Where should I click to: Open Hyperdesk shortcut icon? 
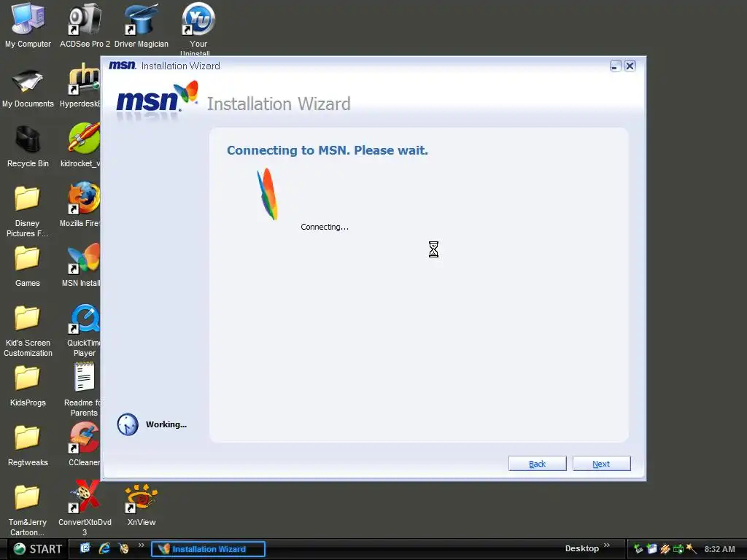click(x=84, y=80)
